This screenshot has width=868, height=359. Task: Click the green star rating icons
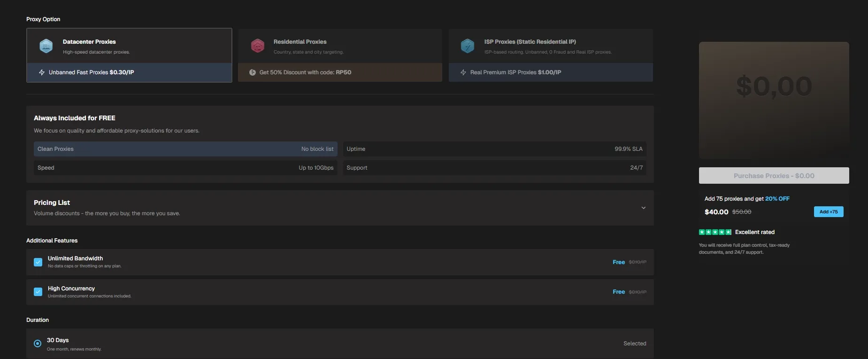point(715,232)
